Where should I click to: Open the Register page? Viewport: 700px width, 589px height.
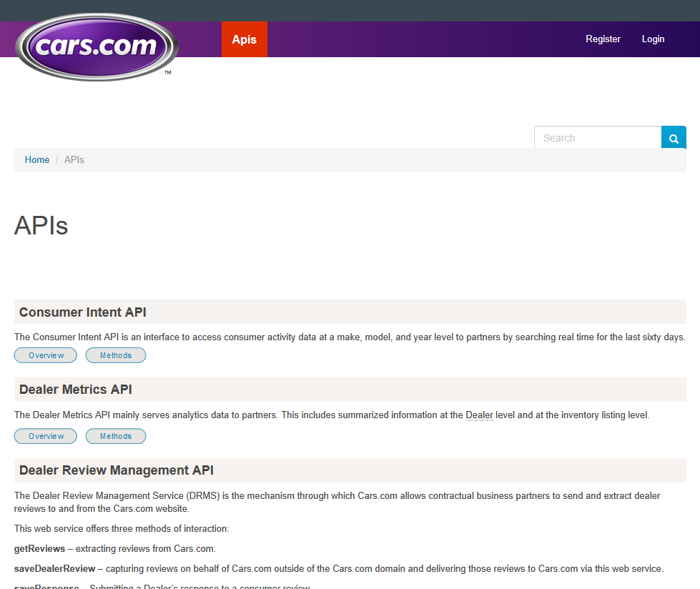click(x=603, y=39)
